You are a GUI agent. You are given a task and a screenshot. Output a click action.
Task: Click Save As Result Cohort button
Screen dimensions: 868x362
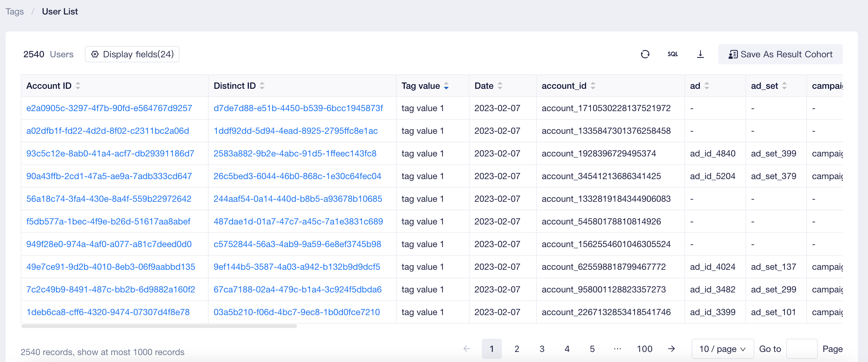click(x=780, y=54)
